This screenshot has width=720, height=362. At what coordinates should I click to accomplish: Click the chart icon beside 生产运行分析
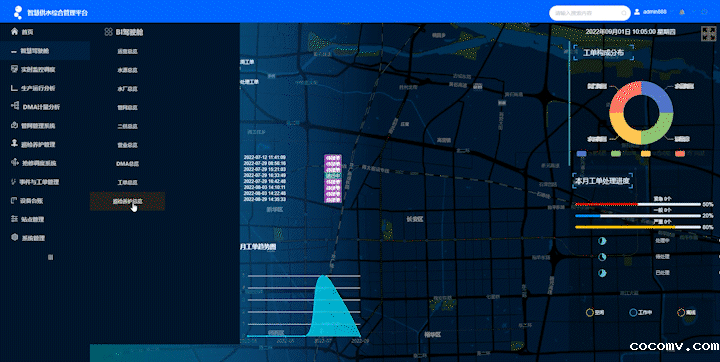coord(14,88)
